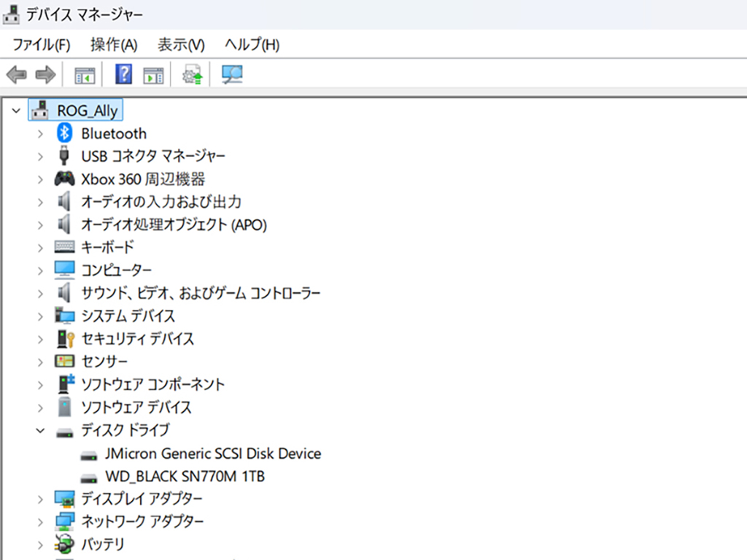Viewport: 747px width, 560px height.
Task: Toggle the show/hide console tree icon
Action: (85, 75)
